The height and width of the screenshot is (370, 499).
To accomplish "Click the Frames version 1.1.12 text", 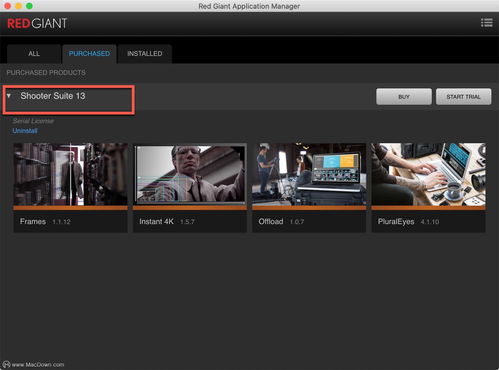I will click(x=61, y=222).
